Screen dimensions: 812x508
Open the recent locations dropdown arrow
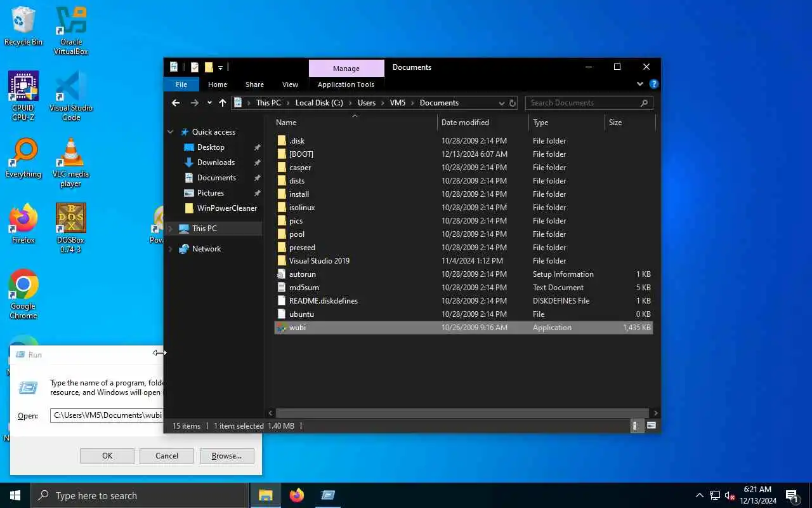[x=209, y=103]
